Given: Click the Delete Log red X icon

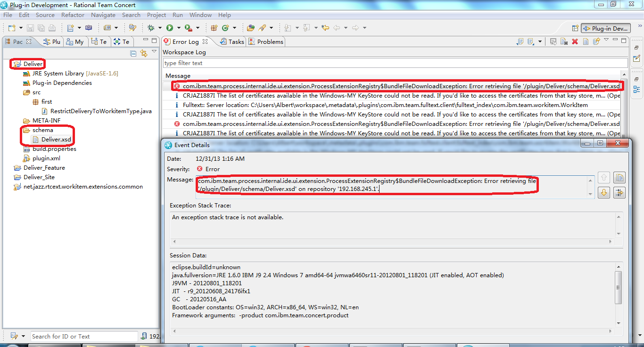Looking at the screenshot, I should tap(575, 41).
